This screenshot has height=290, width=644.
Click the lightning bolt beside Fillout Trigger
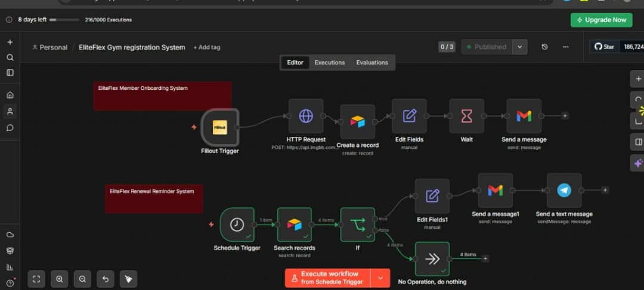[194, 127]
